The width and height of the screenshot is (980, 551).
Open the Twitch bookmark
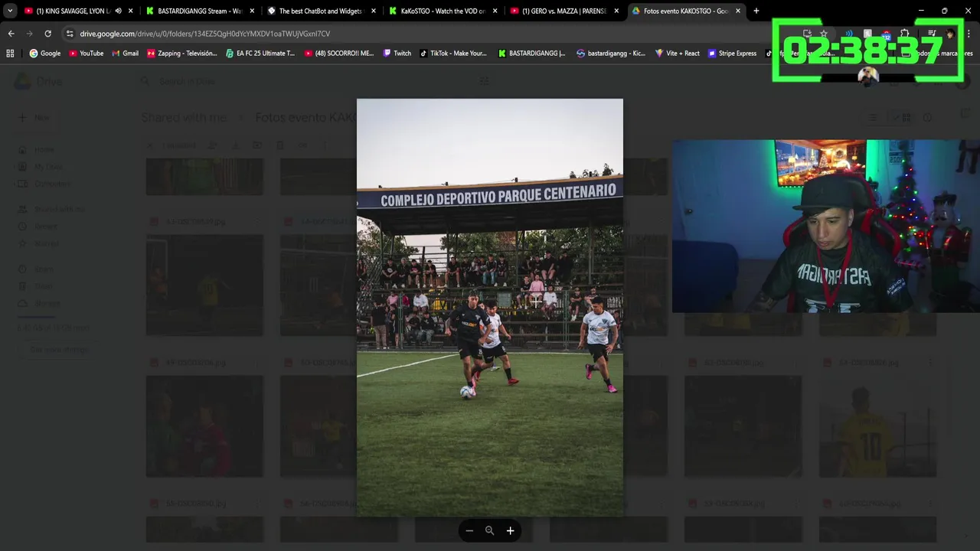click(x=397, y=54)
